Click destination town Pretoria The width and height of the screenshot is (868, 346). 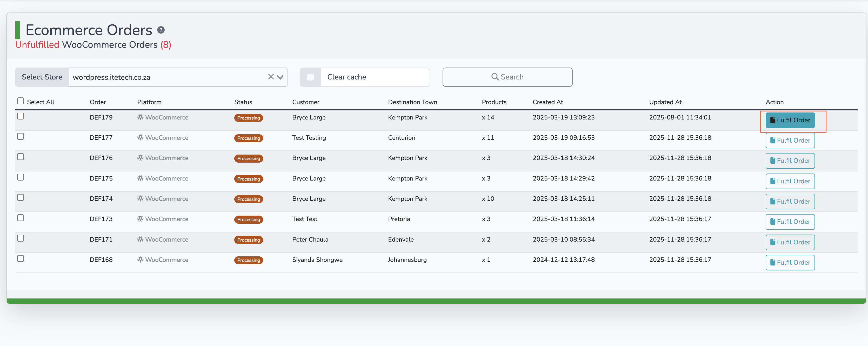coord(399,219)
